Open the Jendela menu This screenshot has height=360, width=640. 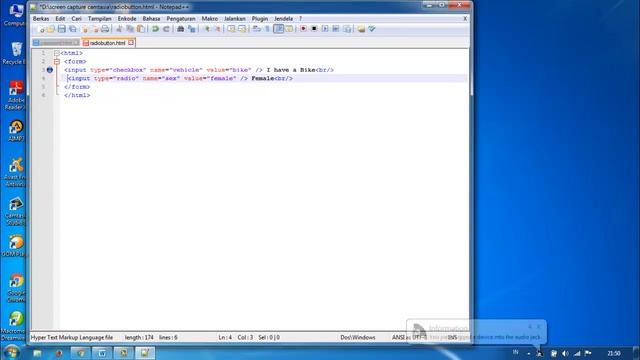[283, 19]
